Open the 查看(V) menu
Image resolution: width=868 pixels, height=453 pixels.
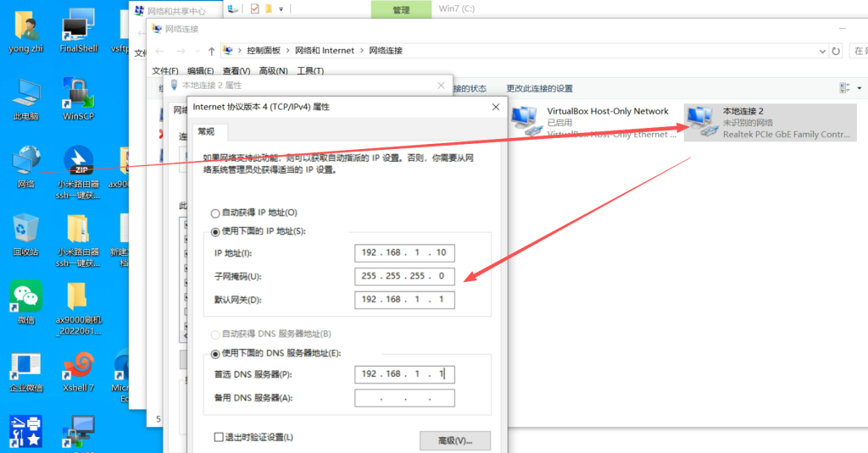tap(236, 71)
